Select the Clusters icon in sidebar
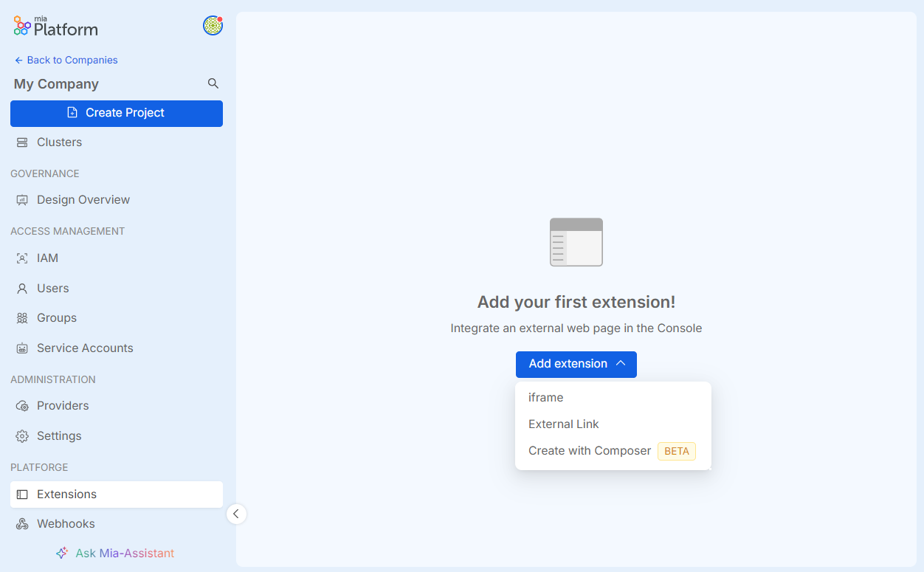Viewport: 924px width, 572px height. (22, 142)
